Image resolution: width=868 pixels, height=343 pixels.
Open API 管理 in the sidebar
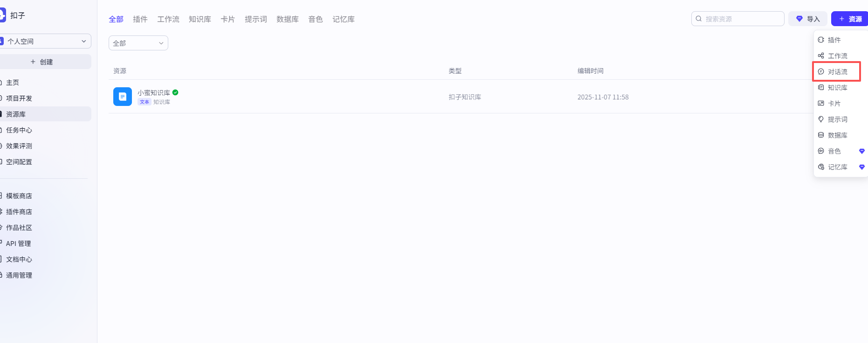click(x=45, y=244)
